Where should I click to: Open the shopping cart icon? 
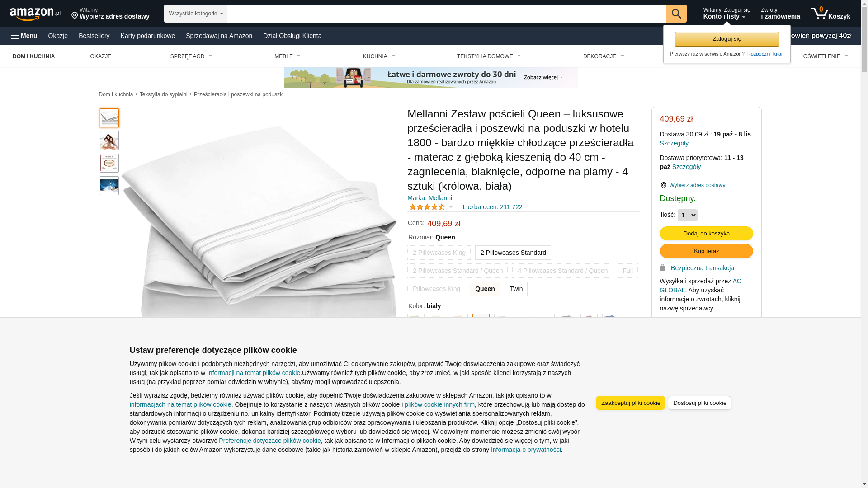830,14
